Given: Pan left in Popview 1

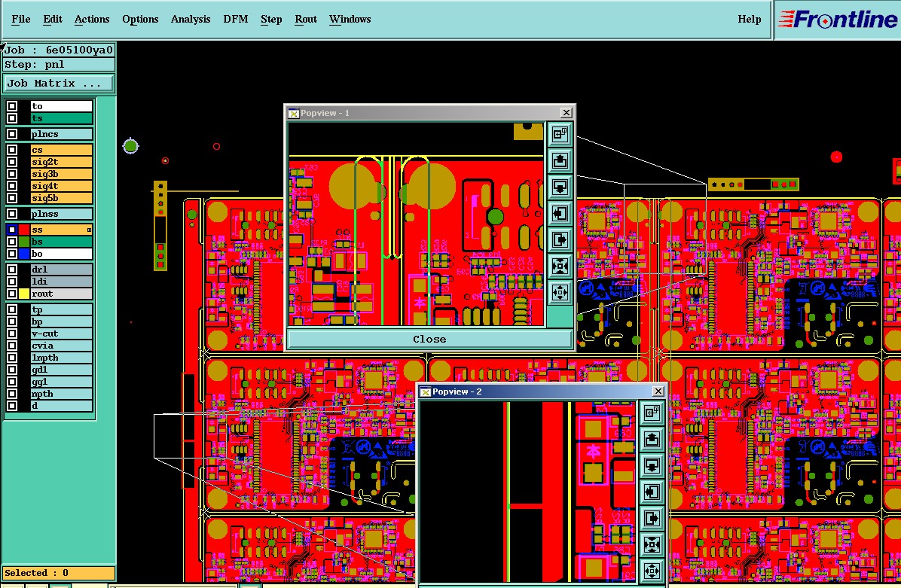Looking at the screenshot, I should [x=560, y=214].
